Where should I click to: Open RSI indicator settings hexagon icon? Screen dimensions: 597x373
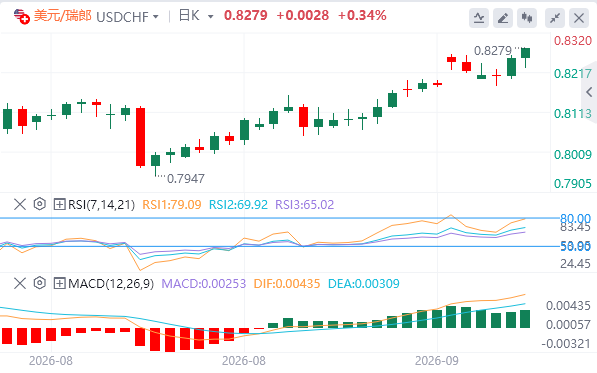[40, 204]
